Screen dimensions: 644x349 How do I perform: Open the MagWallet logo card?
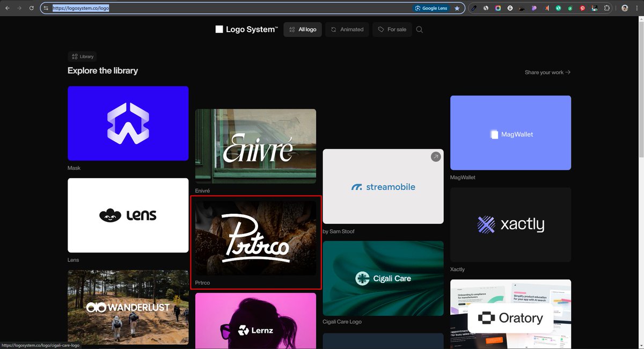(510, 133)
